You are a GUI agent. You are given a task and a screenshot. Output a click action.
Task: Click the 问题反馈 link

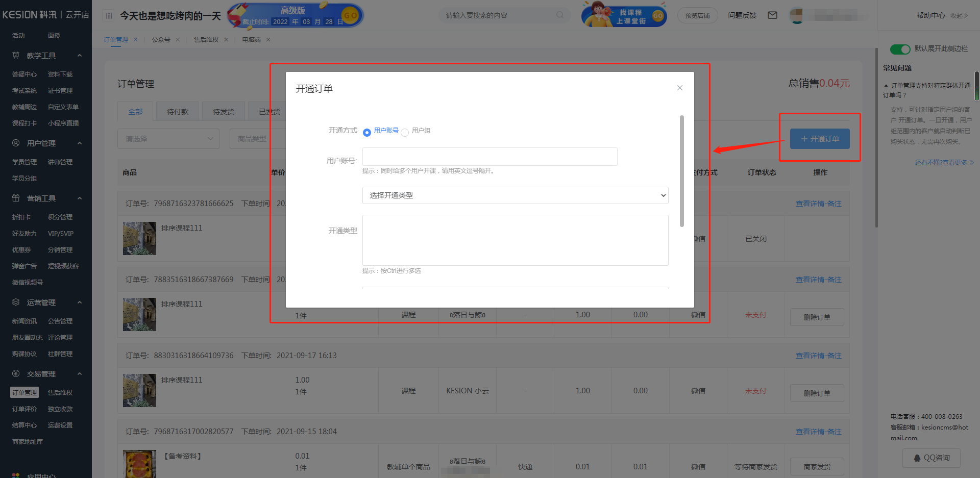(x=742, y=15)
